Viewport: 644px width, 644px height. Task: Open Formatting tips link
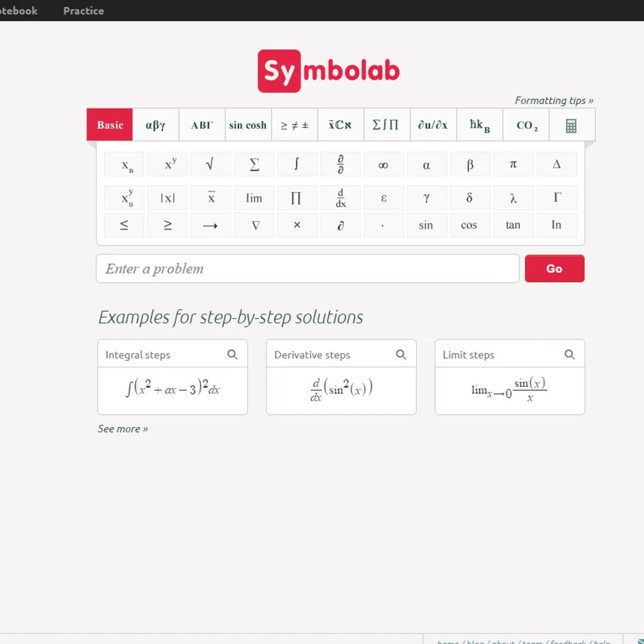click(554, 100)
